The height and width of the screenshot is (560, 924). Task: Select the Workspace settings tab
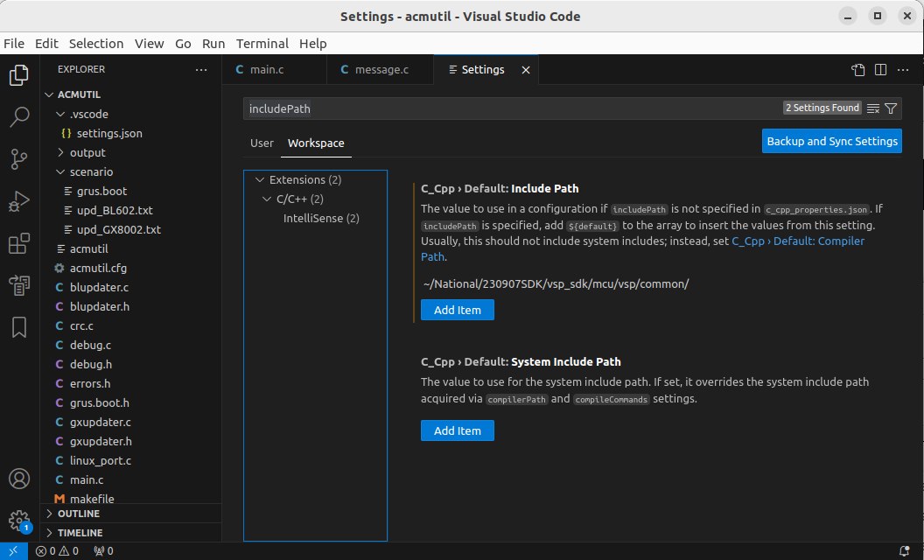[x=316, y=143]
